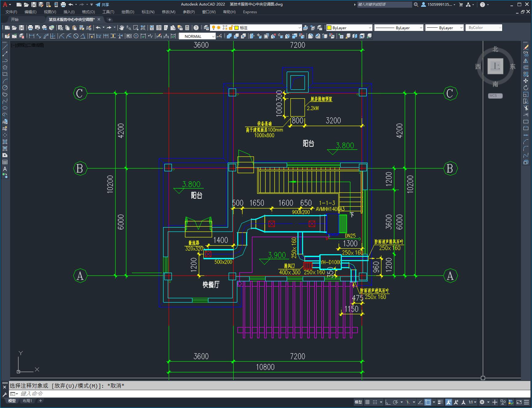Click the Pan hand tool
This screenshot has width=532, height=408.
coord(122,28)
